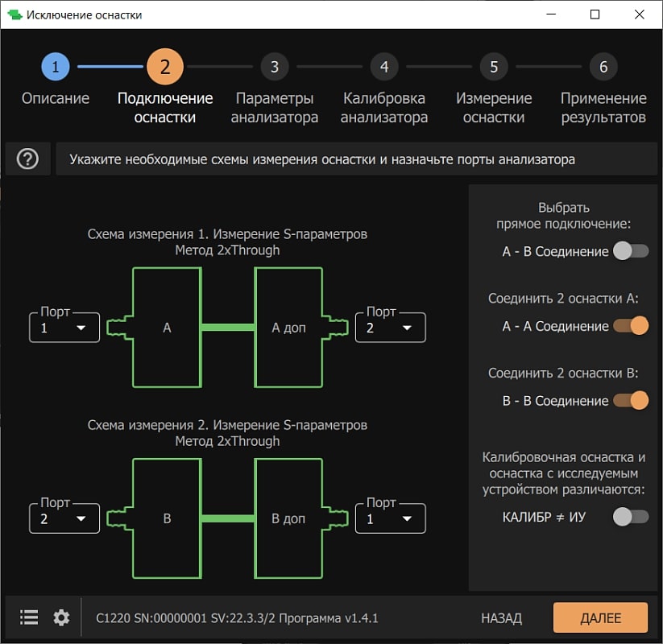Open port dropdown left of fixture A
663x644 pixels.
(x=64, y=328)
